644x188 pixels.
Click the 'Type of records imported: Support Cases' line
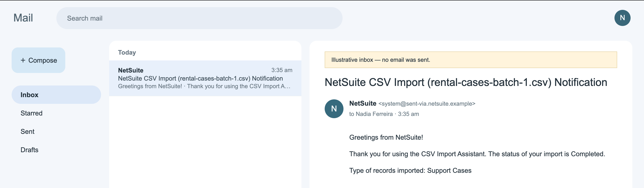(410, 171)
